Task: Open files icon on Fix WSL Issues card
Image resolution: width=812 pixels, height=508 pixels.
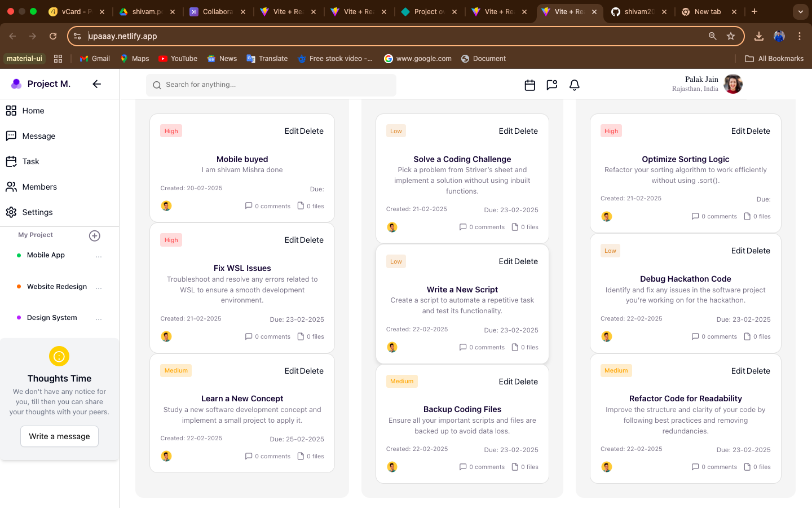Action: pos(301,336)
